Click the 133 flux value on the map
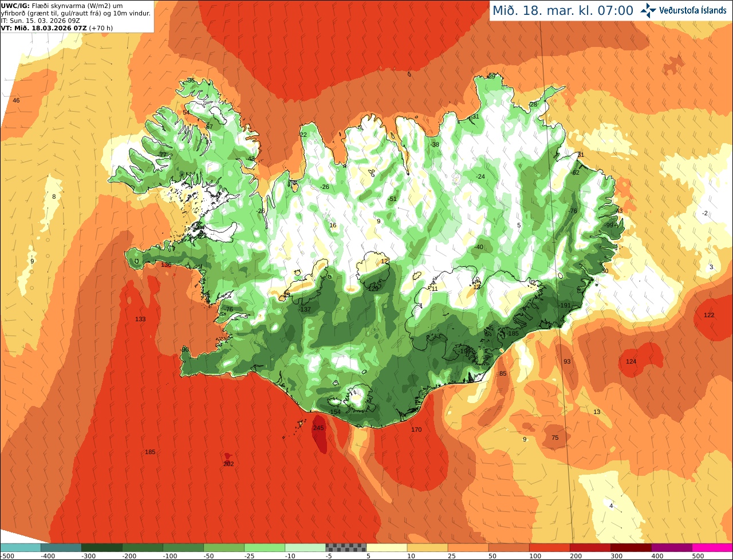This screenshot has width=733, height=560. tap(140, 319)
